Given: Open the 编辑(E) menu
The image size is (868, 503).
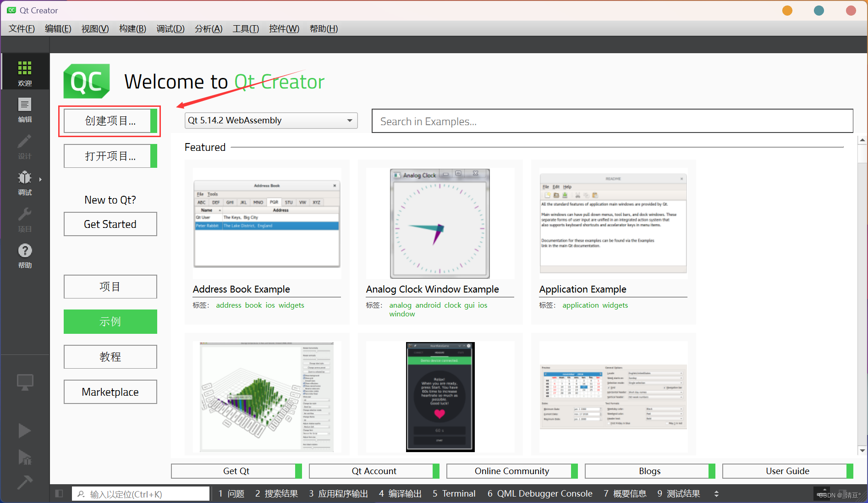Looking at the screenshot, I should (58, 28).
